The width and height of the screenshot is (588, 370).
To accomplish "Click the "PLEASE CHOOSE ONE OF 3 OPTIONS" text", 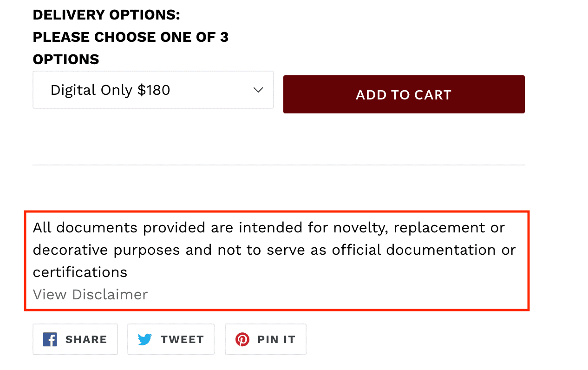I will point(131,47).
